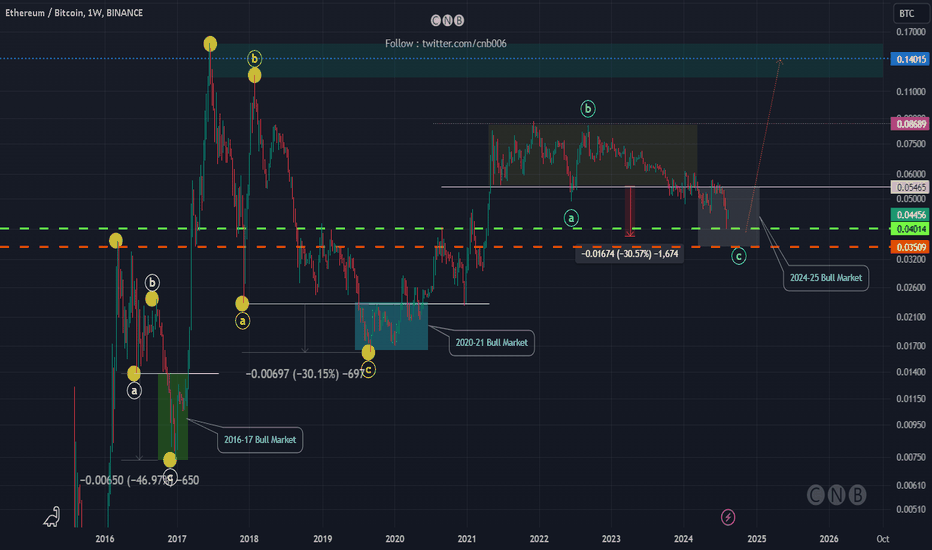Click the pink lightning event icon

point(728,517)
